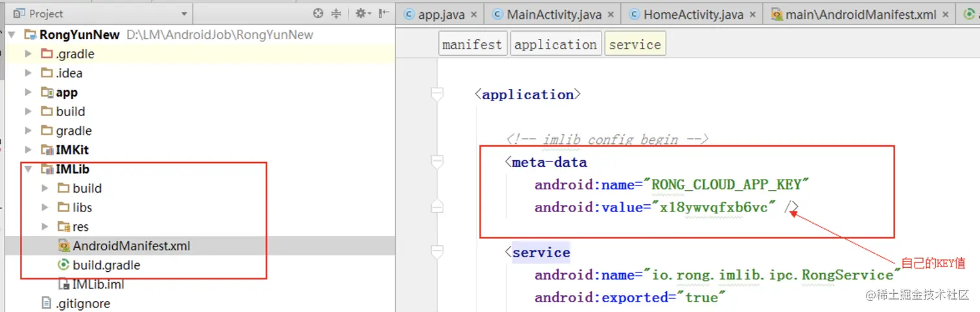Select AndroidManifest.xml in the project tree
Image resolution: width=980 pixels, height=312 pixels.
pos(132,246)
